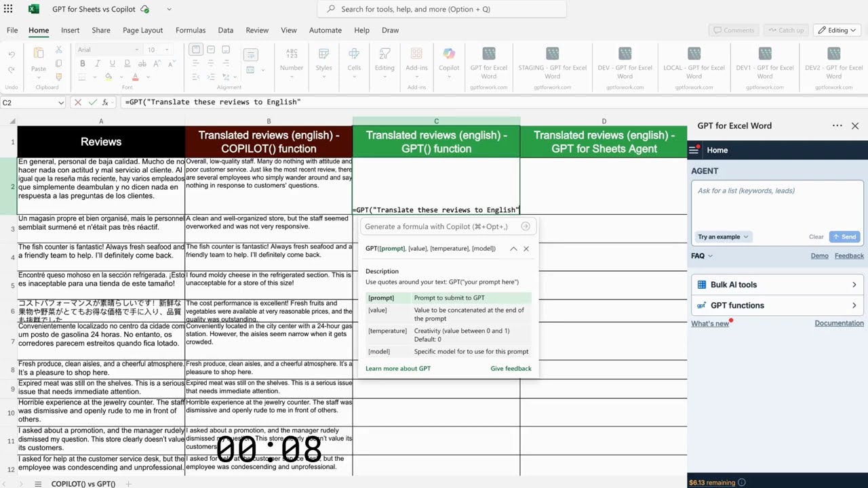Open GPT for Excel Word add-in

click(489, 62)
